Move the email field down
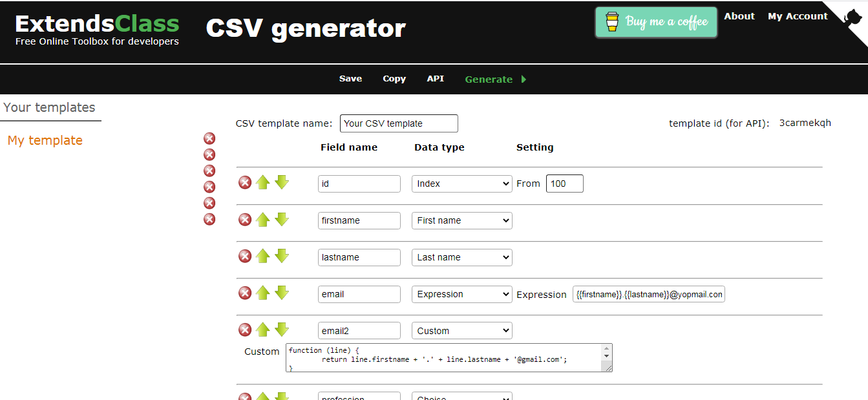This screenshot has height=400, width=868. pos(282,293)
